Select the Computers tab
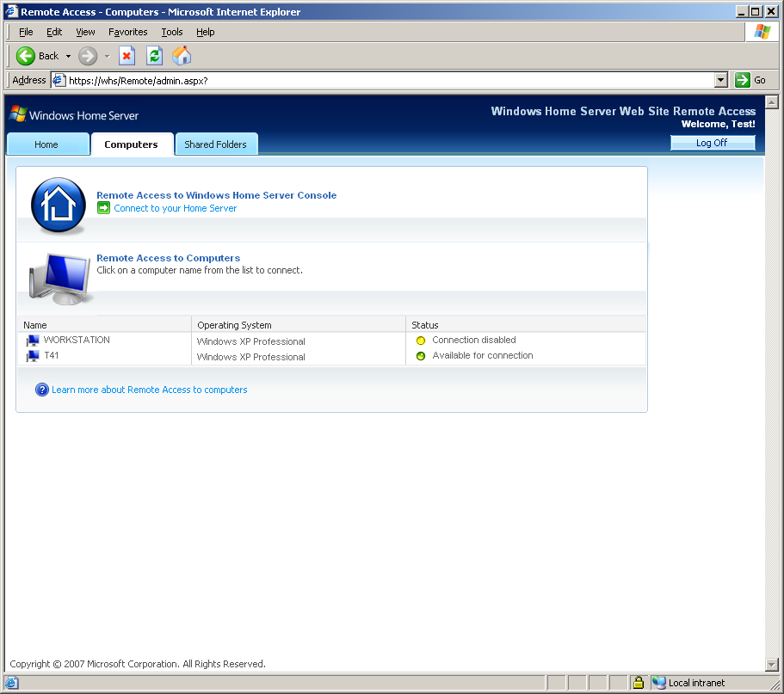Viewport: 784px width, 694px height. 132,144
